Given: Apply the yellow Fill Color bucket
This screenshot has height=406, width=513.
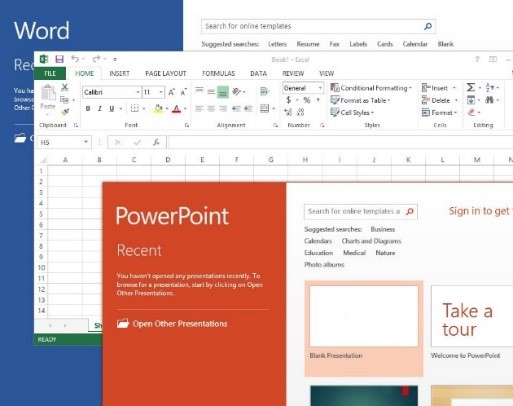Looking at the screenshot, I should [x=158, y=109].
